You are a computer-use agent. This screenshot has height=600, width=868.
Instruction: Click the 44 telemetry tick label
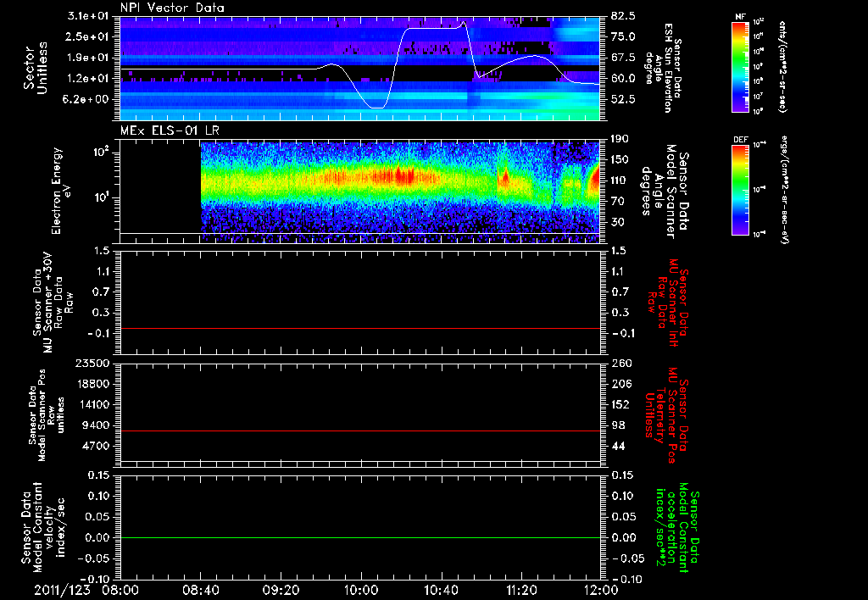[618, 446]
